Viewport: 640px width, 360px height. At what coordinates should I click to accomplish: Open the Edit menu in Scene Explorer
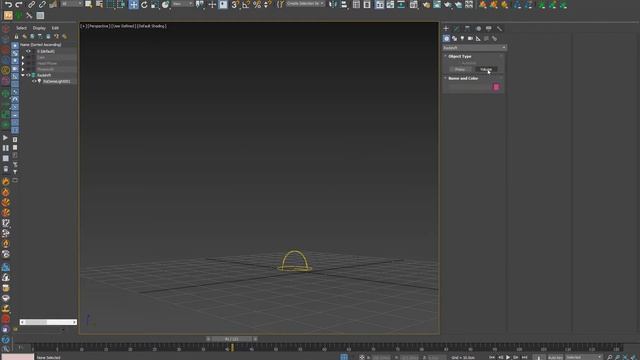coord(55,28)
